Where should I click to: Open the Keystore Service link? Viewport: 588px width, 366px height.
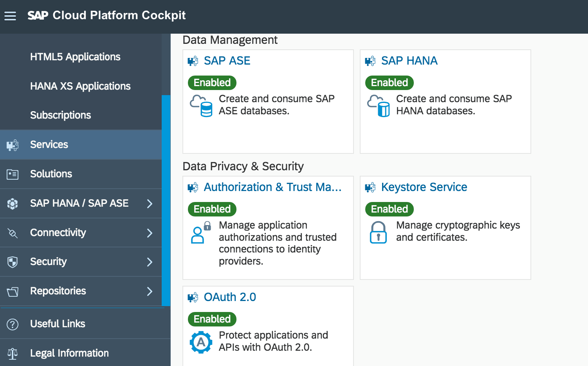pos(424,187)
